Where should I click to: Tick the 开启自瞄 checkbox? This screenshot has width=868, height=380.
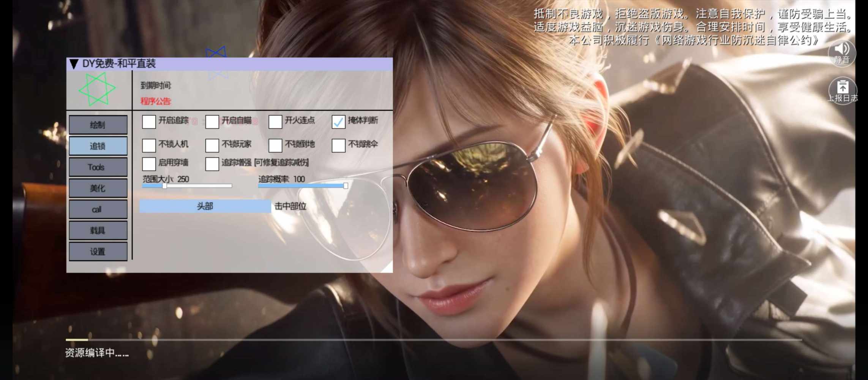[212, 122]
